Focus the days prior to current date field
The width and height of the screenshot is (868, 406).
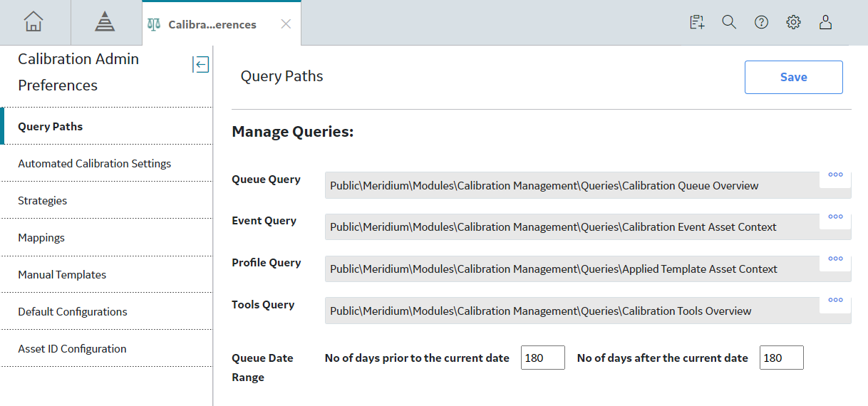pos(543,358)
